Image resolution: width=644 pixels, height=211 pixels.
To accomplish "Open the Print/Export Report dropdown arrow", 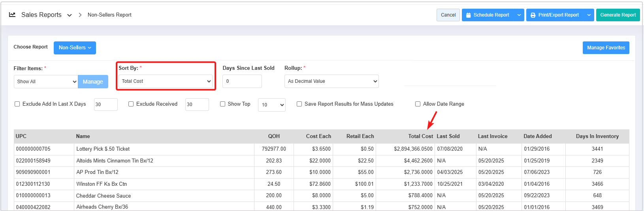I will pos(589,15).
